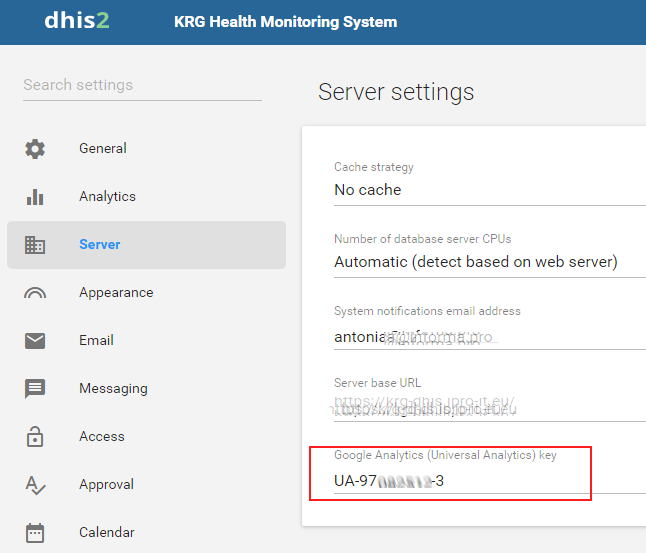Select the Email settings item

96,341
